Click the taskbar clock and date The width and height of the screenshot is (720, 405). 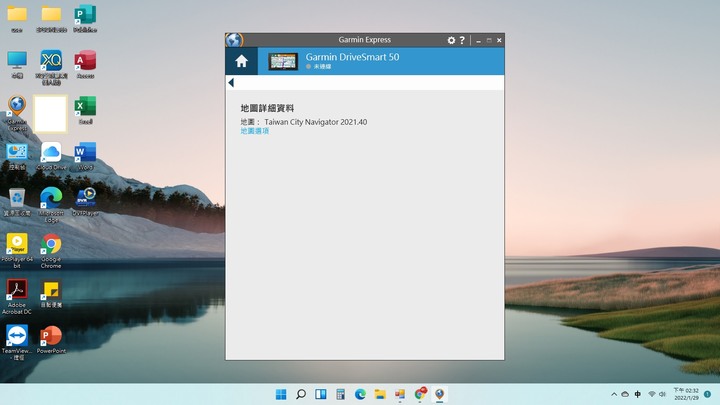point(686,394)
